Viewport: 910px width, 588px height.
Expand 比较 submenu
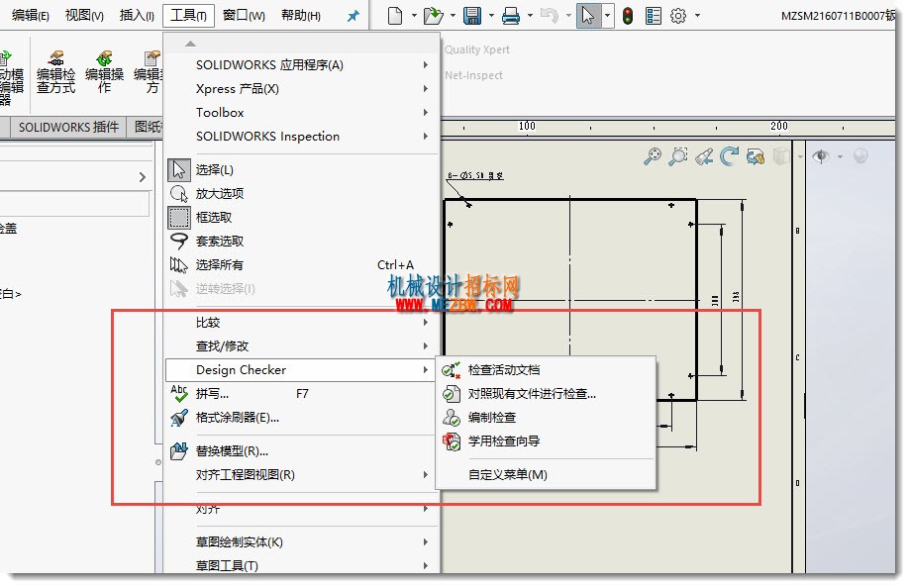point(301,322)
